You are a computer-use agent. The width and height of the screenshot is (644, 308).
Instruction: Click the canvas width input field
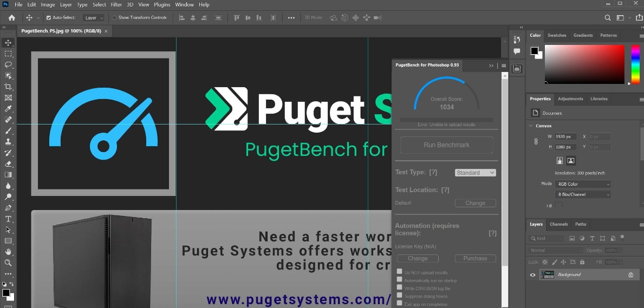(x=565, y=136)
